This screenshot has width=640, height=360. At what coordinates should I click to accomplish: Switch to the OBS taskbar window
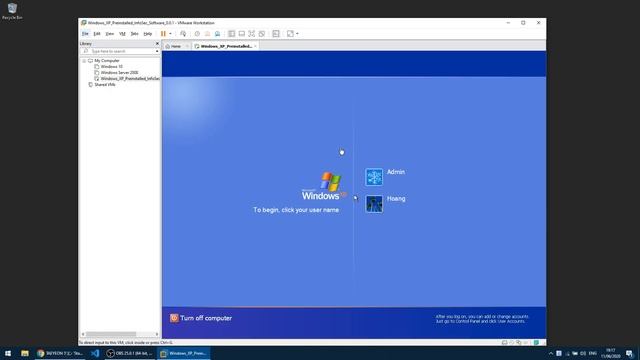(x=129, y=353)
